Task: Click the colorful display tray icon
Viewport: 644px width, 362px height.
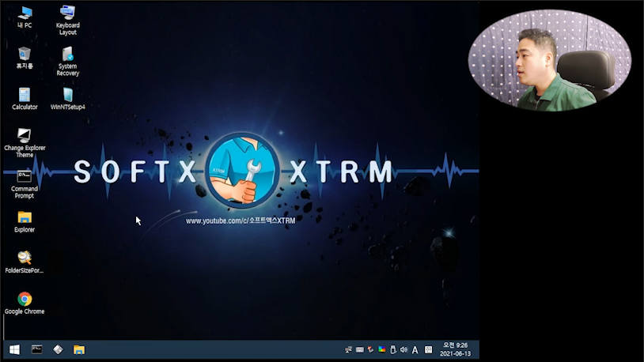Action: click(382, 349)
